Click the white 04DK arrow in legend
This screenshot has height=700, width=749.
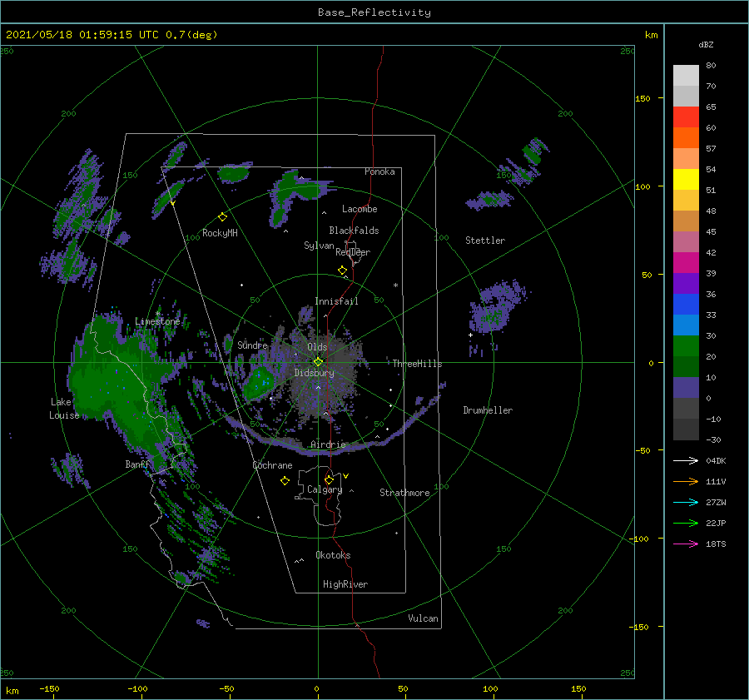point(686,460)
